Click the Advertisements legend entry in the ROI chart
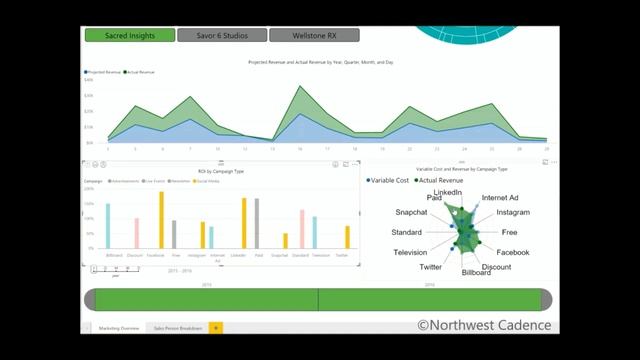The width and height of the screenshot is (640, 360). coord(124,181)
